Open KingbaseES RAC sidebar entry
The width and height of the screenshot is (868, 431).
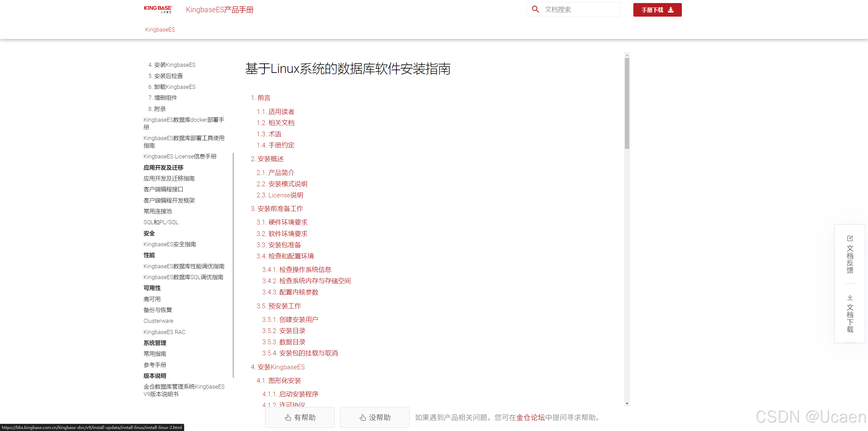164,332
